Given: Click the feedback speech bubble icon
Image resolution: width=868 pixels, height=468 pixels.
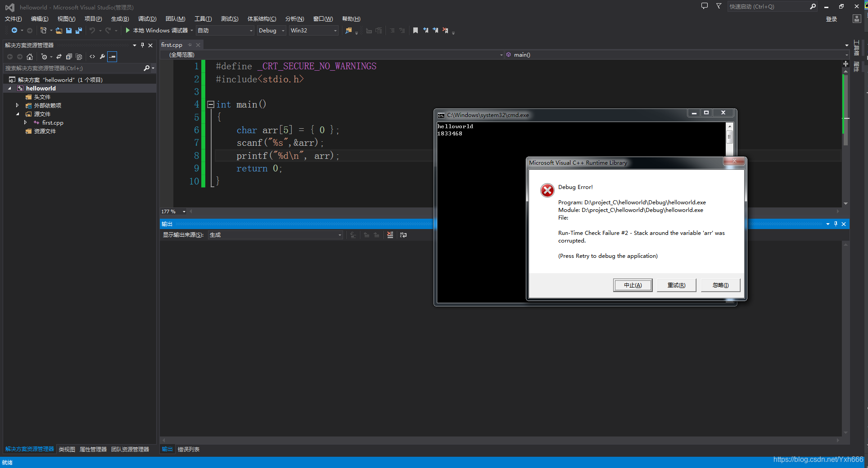Looking at the screenshot, I should coord(705,6).
